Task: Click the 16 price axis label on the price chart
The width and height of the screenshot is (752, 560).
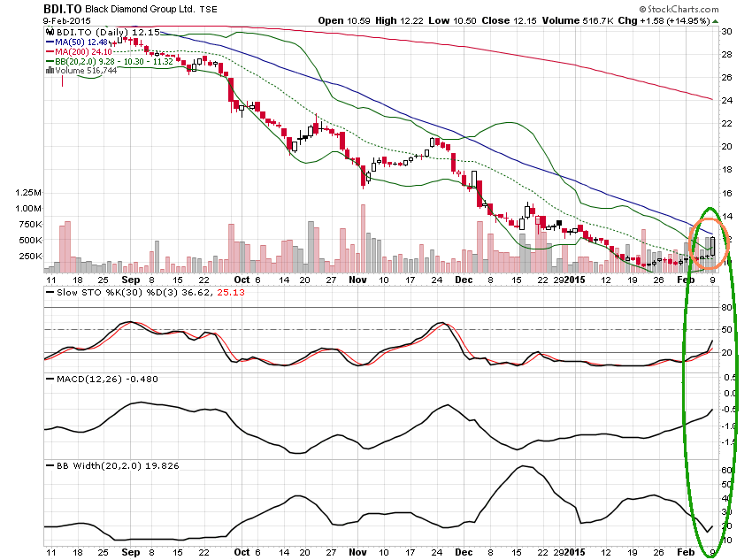Action: 727,193
